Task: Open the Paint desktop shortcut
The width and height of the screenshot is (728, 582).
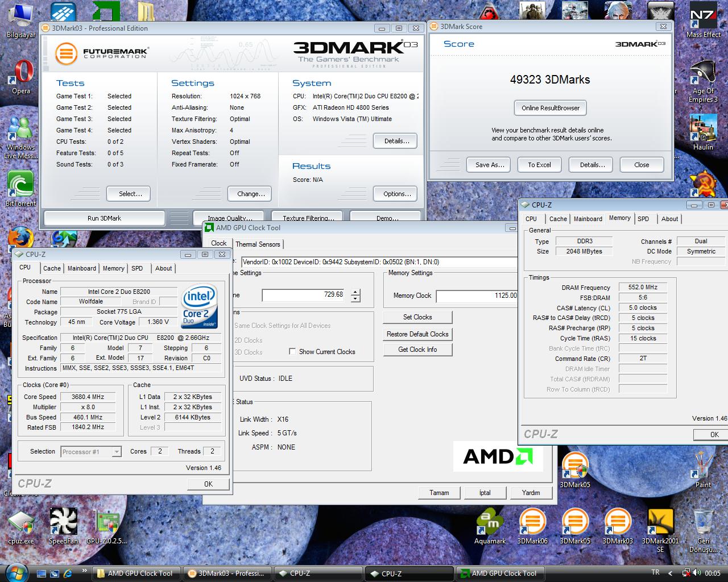Action: (x=703, y=470)
